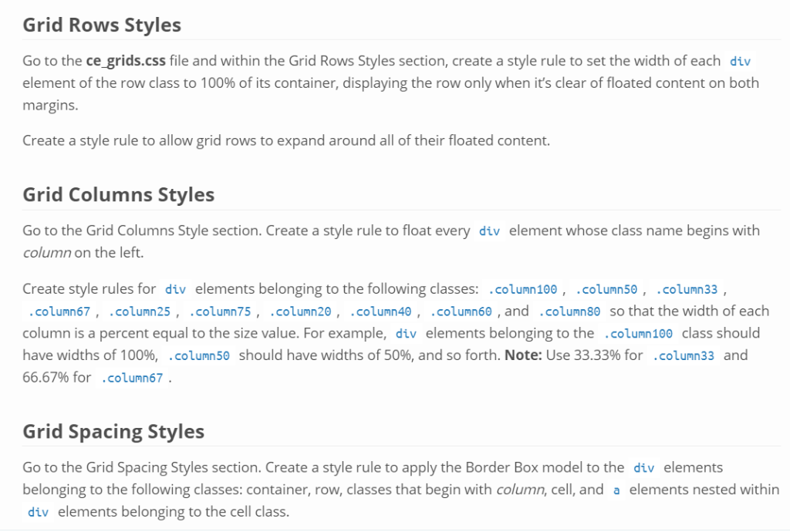Click the .column33 code after 'Use 33.33% for'
The height and width of the screenshot is (532, 790).
pyautogui.click(x=684, y=357)
